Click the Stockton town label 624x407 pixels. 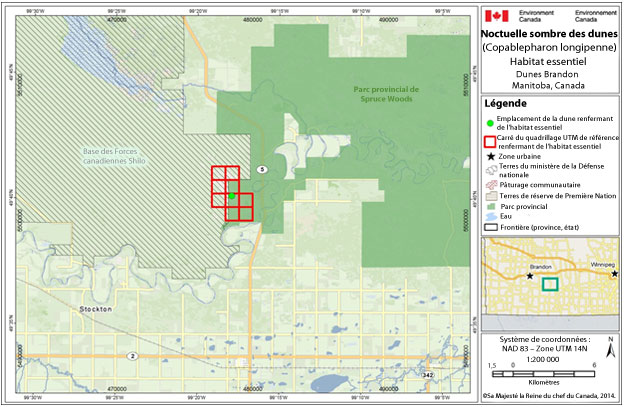(x=87, y=309)
